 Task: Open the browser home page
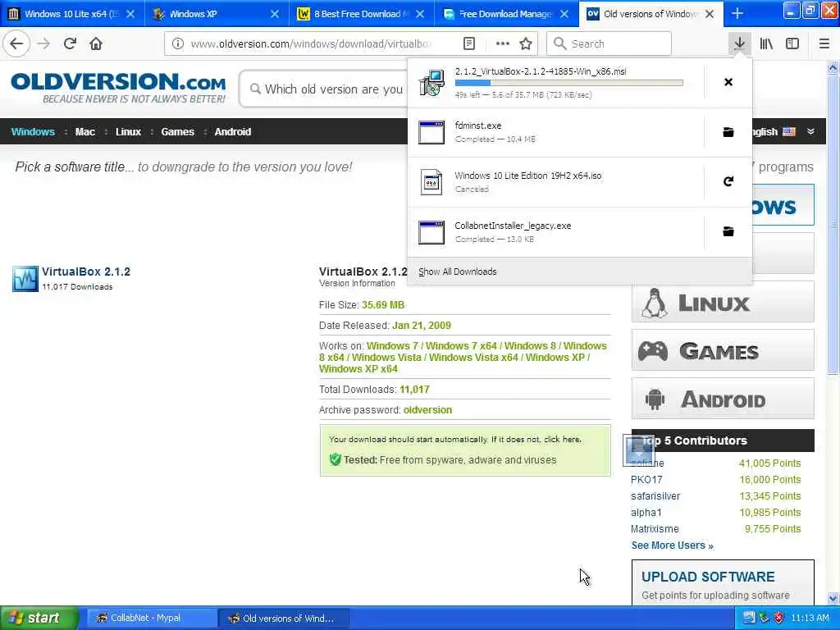(96, 43)
